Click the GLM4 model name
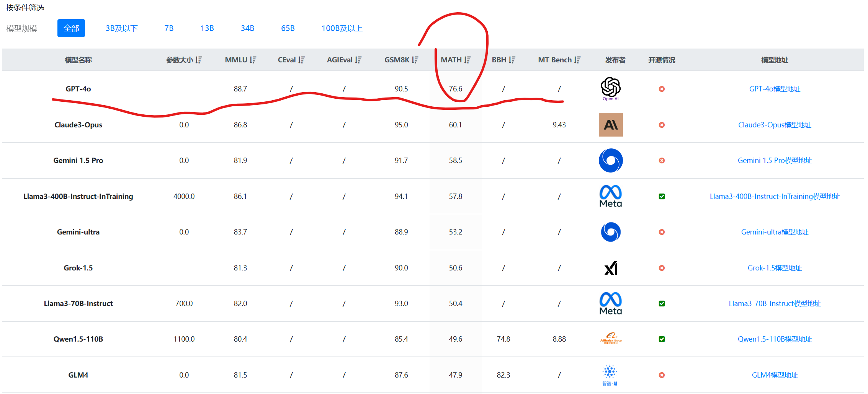Viewport: 868px width, 394px height. coord(78,375)
